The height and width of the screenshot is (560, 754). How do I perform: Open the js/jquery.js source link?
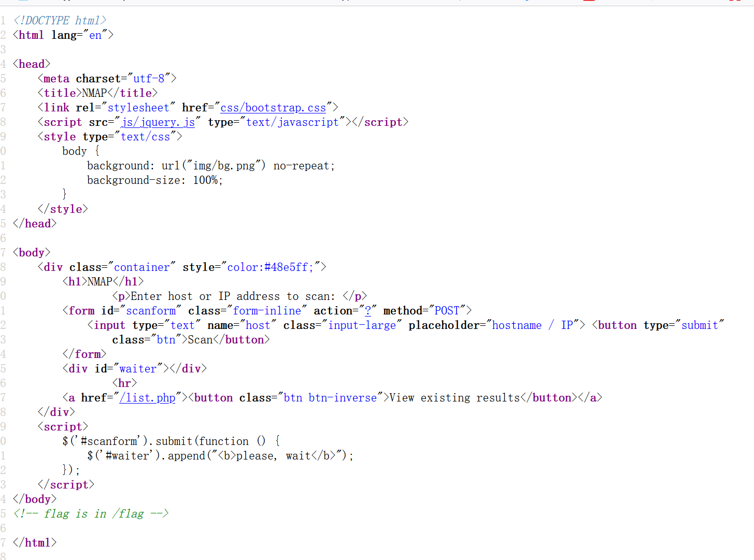pyautogui.click(x=158, y=122)
